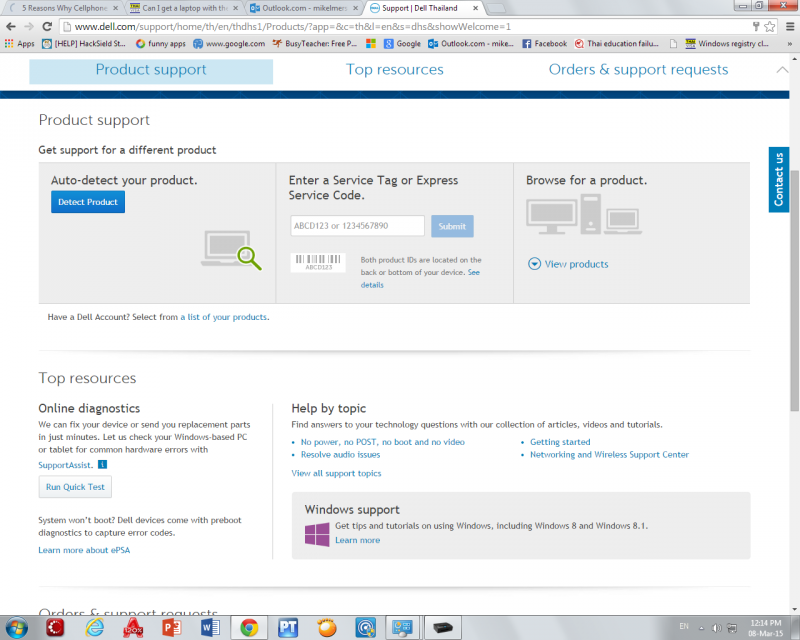Image resolution: width=800 pixels, height=640 pixels.
Task: Open PowerPoint from the taskbar
Action: 171,627
